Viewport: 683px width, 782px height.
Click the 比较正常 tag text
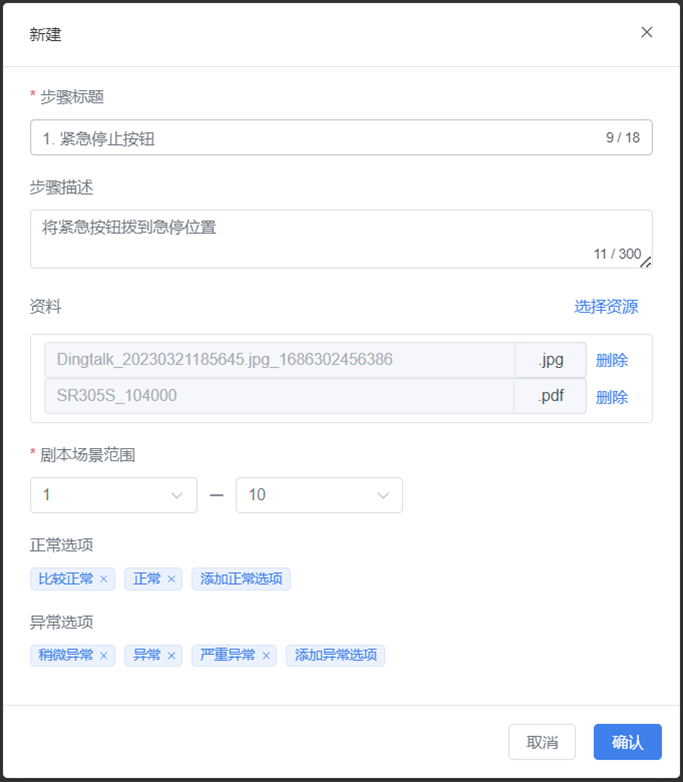(x=65, y=579)
